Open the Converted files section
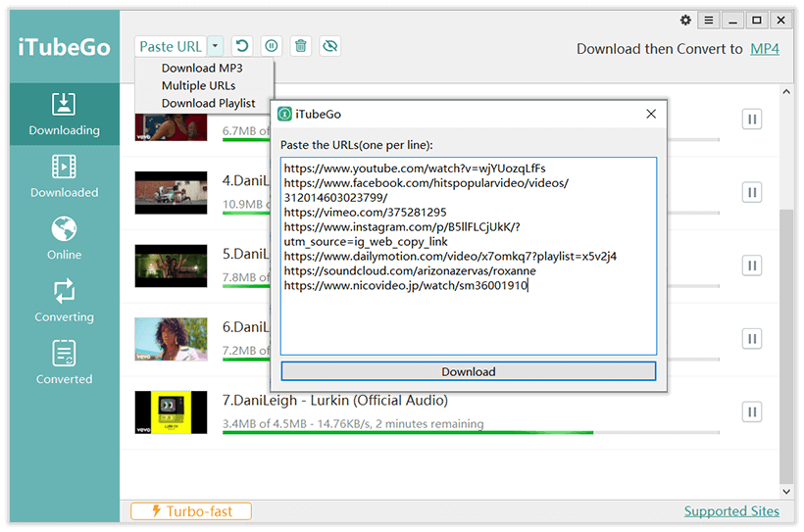Image resolution: width=804 pixels, height=532 pixels. tap(64, 363)
